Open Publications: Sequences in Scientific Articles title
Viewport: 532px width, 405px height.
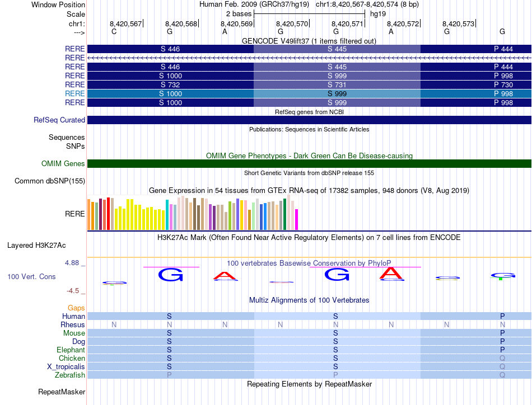309,129
